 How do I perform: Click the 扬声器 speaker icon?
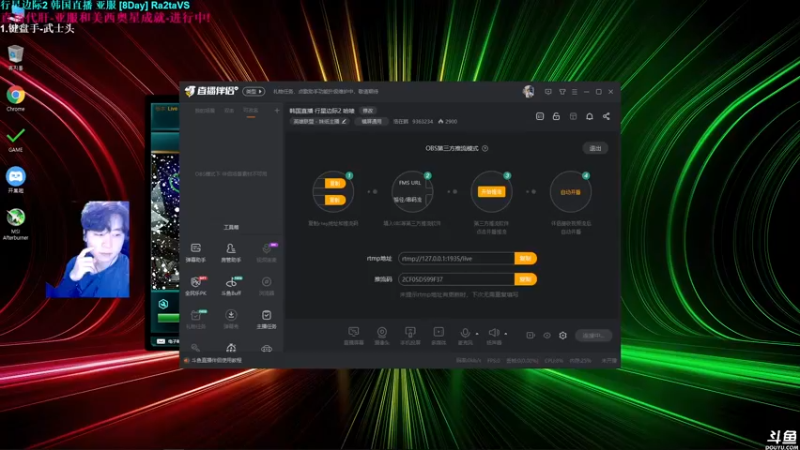(493, 333)
